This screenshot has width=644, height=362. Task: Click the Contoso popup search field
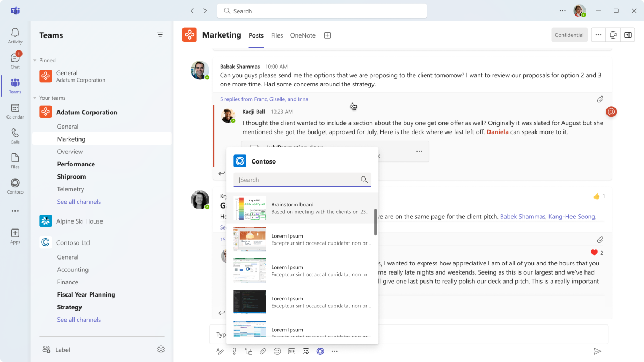point(298,180)
